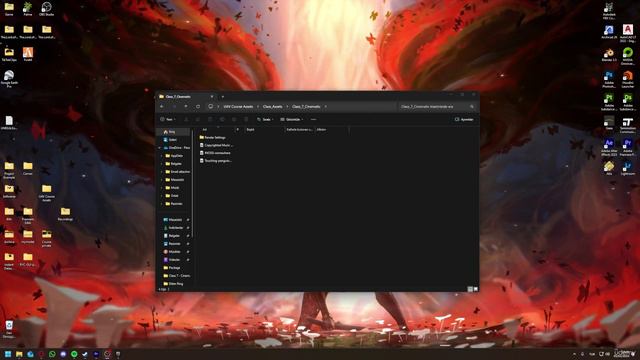The image size is (640, 360).
Task: Launch Adobe Premiere Pro shortcut
Action: tap(628, 147)
